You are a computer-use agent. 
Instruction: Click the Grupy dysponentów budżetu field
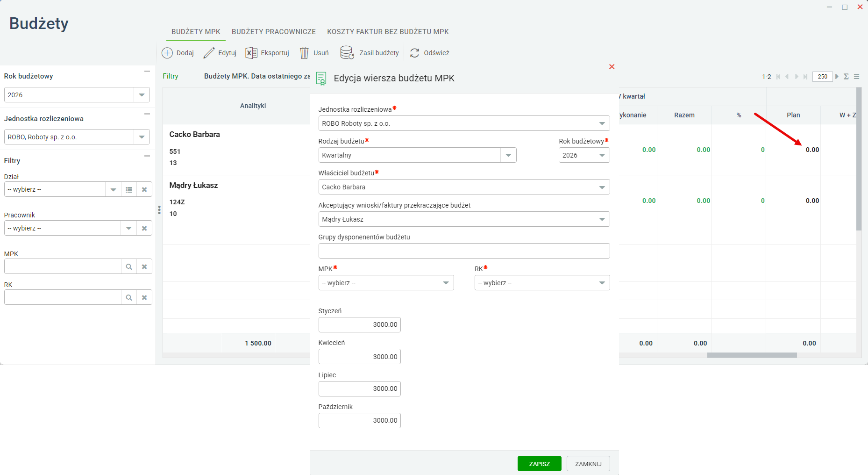click(464, 251)
